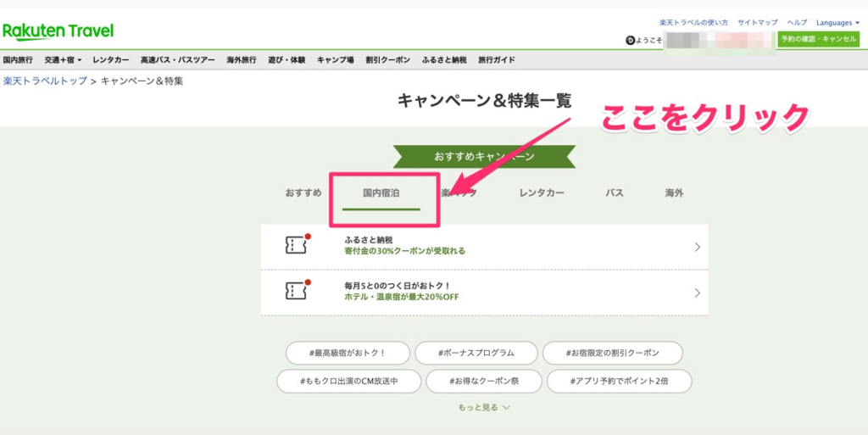868x435 pixels.
Task: Click the coupon icon beside 毎月5と0のつく日
Action: [x=295, y=291]
